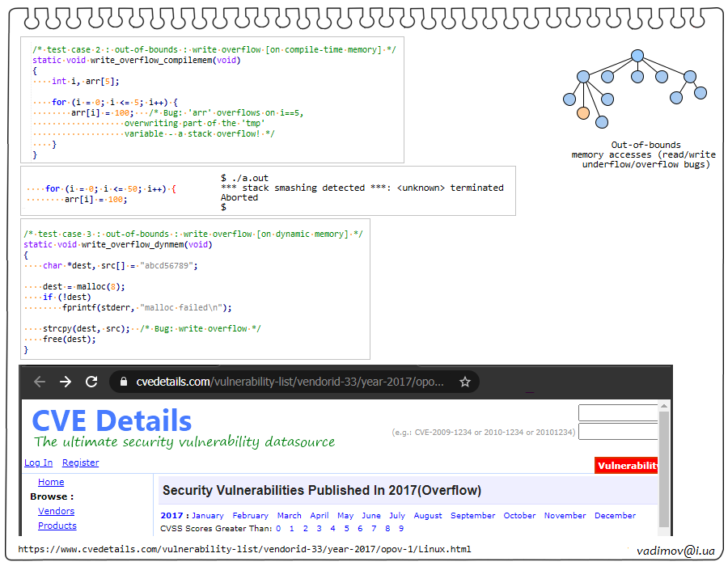This screenshot has width=728, height=566.
Task: Filter by June
Action: [371, 515]
